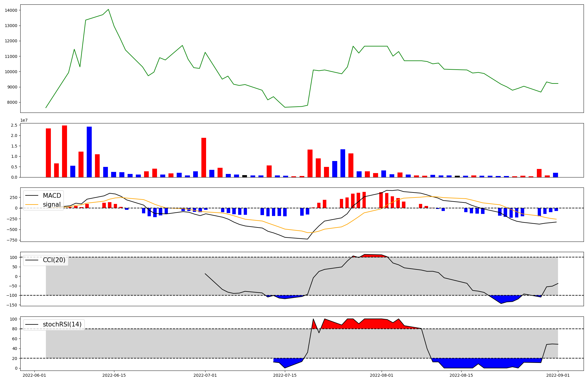This screenshot has height=382, width=588.
Task: Click the 2022-08-15 x-axis date label
Action: click(x=461, y=375)
